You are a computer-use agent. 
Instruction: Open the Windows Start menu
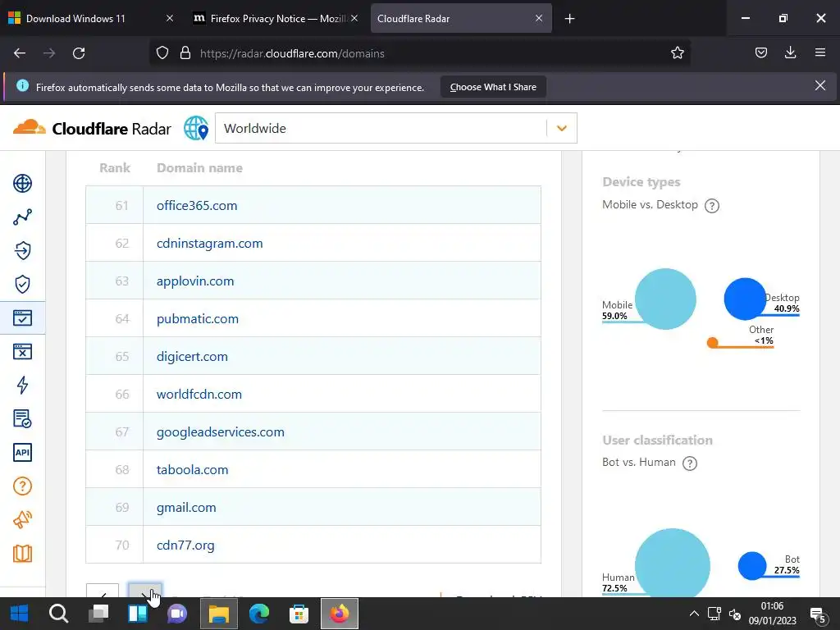click(x=20, y=614)
